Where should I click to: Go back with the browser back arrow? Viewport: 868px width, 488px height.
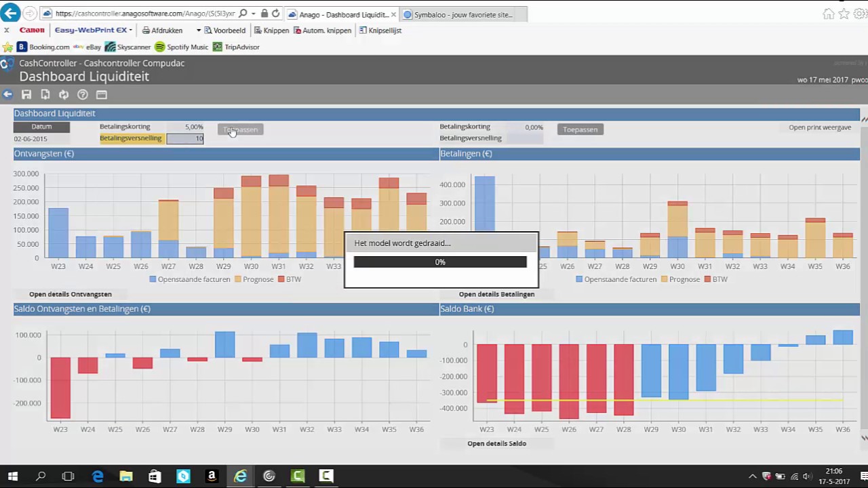pos(10,13)
